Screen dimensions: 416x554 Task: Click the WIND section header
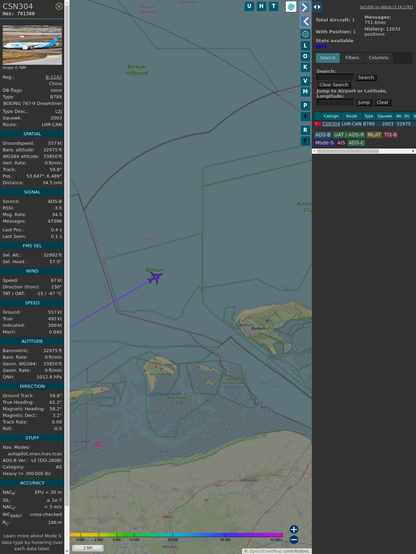pos(32,271)
